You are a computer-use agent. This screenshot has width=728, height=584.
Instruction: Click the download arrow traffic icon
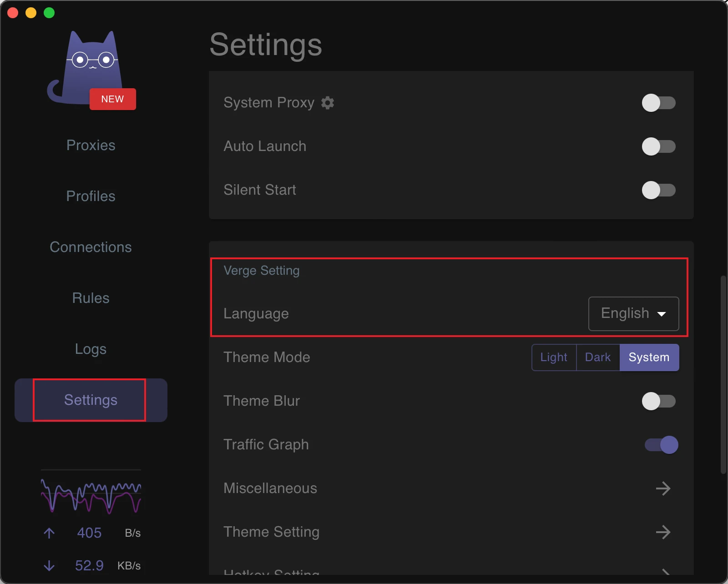coord(49,566)
